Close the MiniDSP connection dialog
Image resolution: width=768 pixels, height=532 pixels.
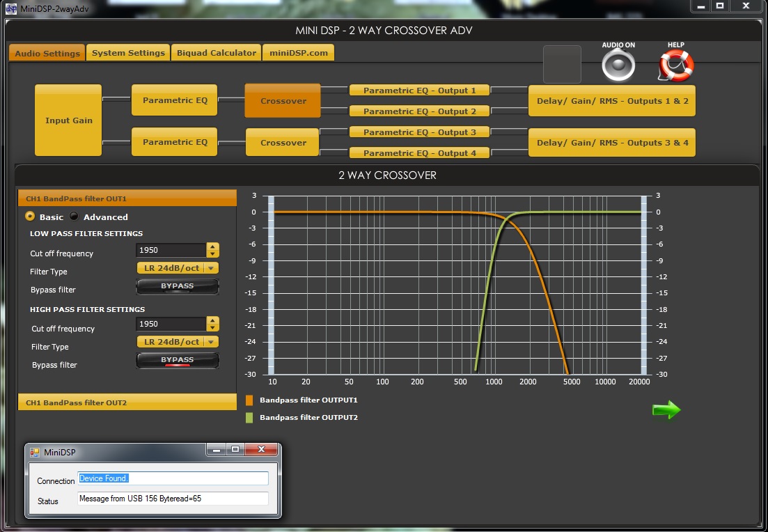tap(261, 449)
